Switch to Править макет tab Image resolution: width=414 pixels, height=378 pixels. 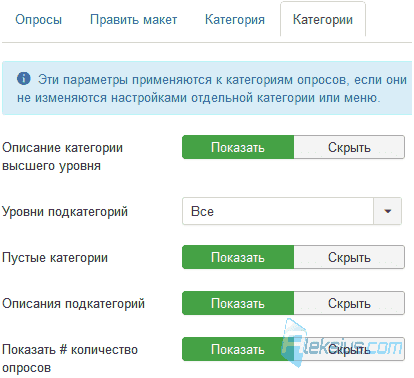click(x=133, y=19)
